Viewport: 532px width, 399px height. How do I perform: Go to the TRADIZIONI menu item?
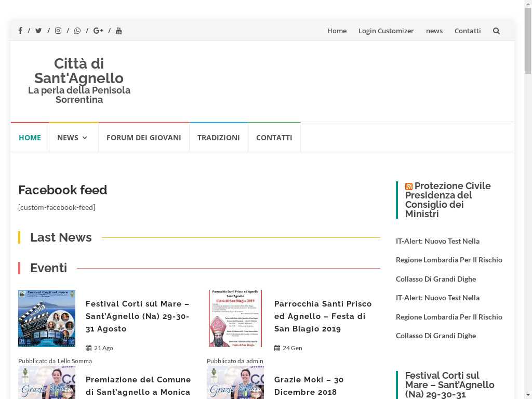(218, 138)
